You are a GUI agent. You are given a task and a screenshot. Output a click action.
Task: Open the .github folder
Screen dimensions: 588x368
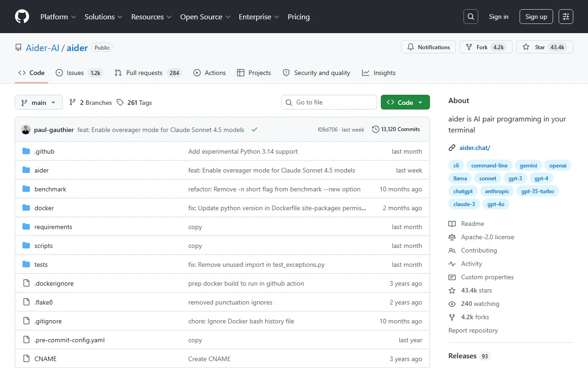pyautogui.click(x=44, y=151)
